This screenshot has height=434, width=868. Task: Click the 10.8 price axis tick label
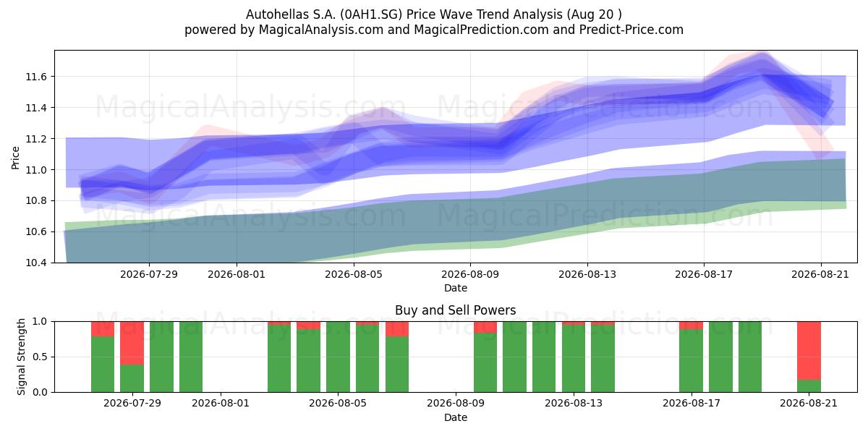(x=38, y=200)
